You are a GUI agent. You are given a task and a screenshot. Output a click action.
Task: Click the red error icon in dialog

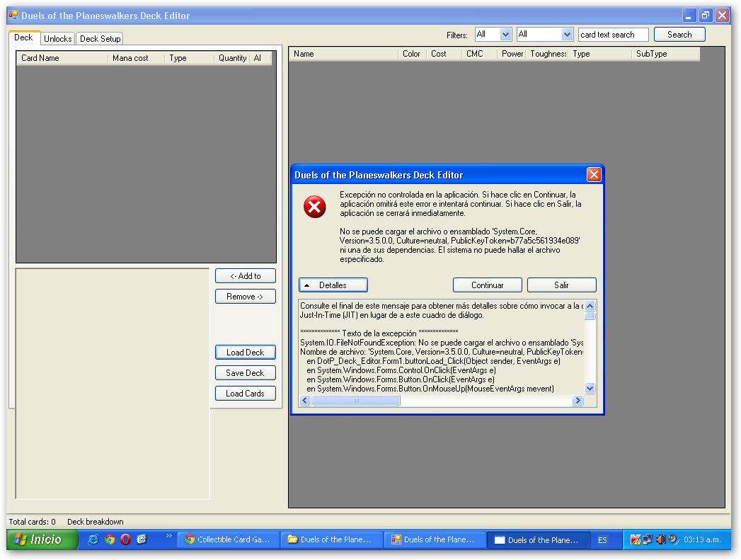coord(314,207)
